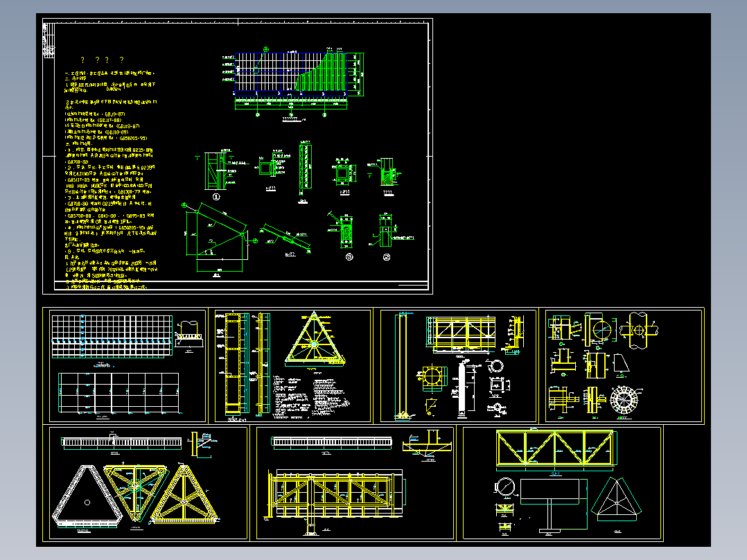
Task: Select the upper white grid elevation with cyan markers
Action: 112,336
